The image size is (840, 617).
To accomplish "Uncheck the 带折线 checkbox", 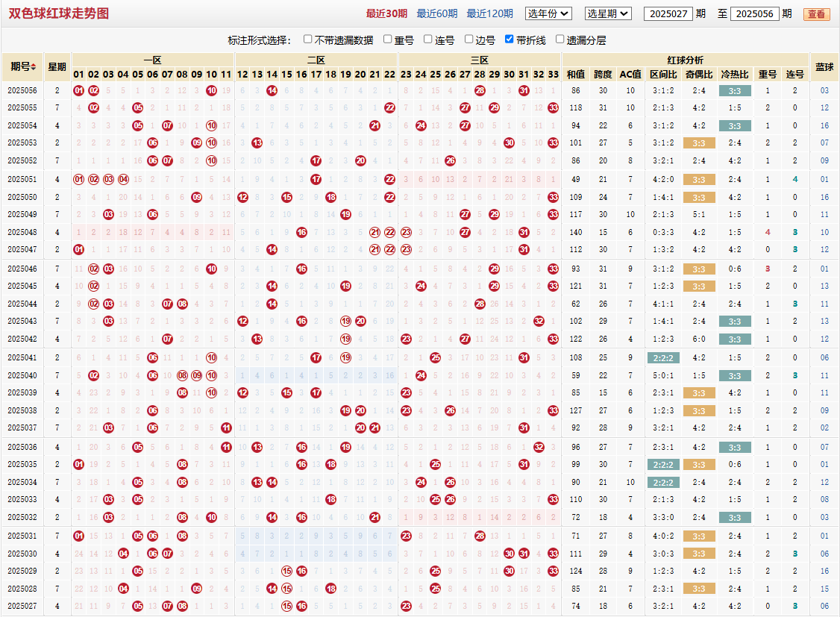I will [x=509, y=39].
